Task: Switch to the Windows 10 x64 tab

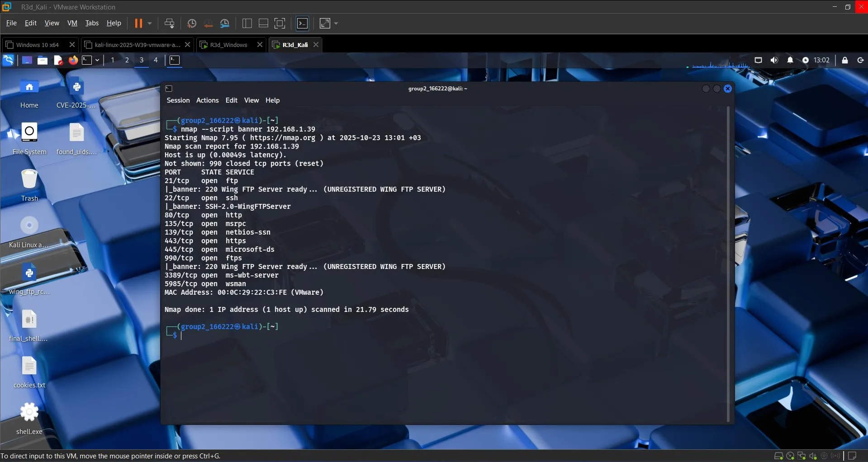Action: (x=38, y=45)
